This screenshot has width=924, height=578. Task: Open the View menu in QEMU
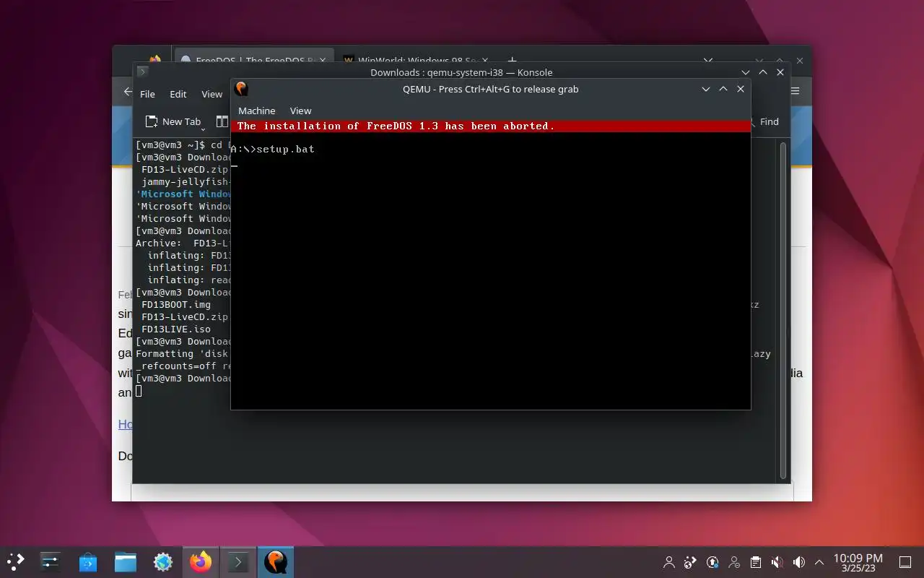point(300,111)
